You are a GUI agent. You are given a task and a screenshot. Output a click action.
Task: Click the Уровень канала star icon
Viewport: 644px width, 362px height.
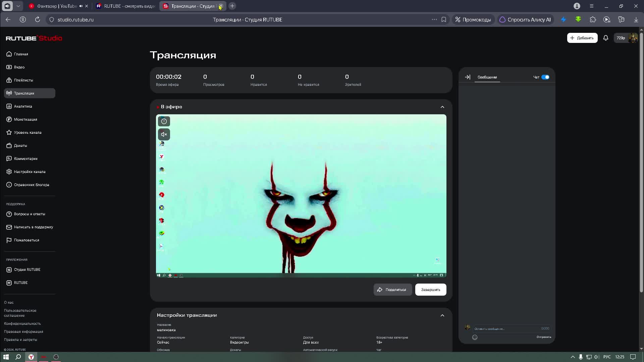coord(9,132)
